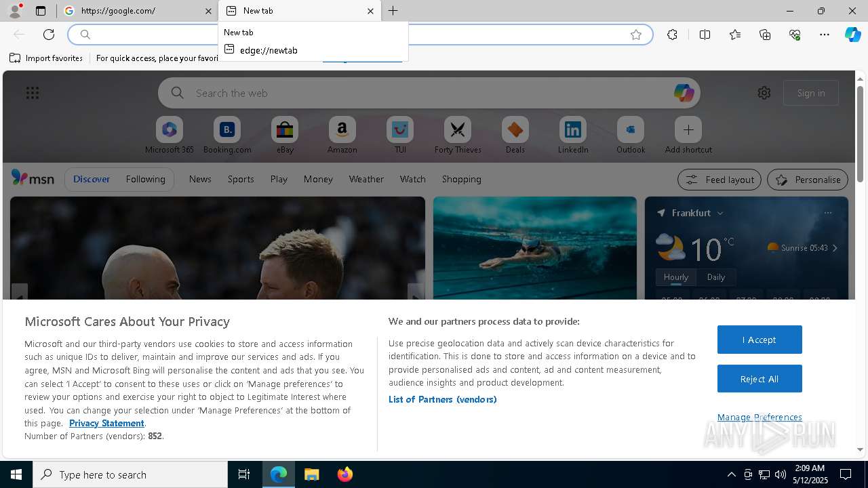Click the taskbar search box
The height and width of the screenshot is (488, 868).
click(x=130, y=474)
